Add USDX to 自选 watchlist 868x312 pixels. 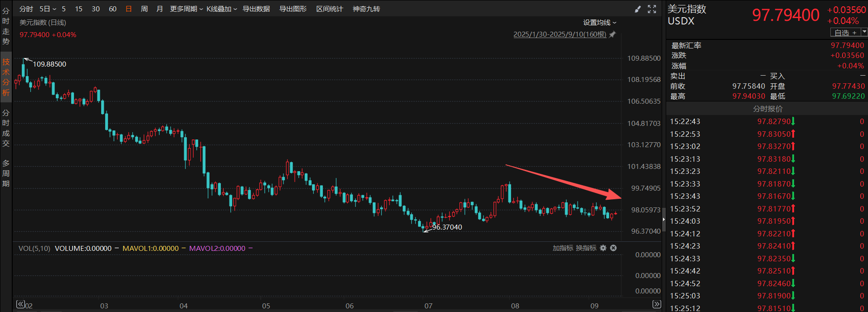845,33
